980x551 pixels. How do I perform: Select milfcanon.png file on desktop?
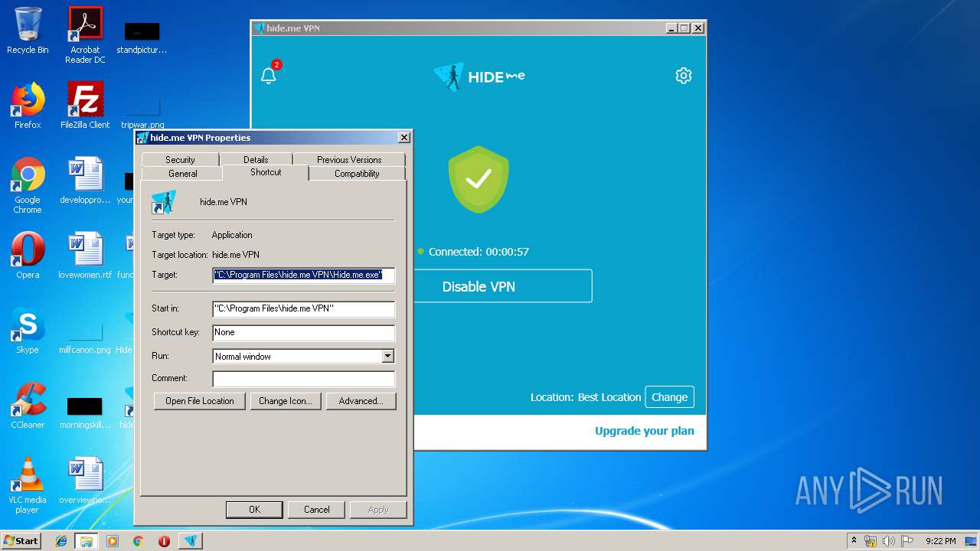pos(85,336)
